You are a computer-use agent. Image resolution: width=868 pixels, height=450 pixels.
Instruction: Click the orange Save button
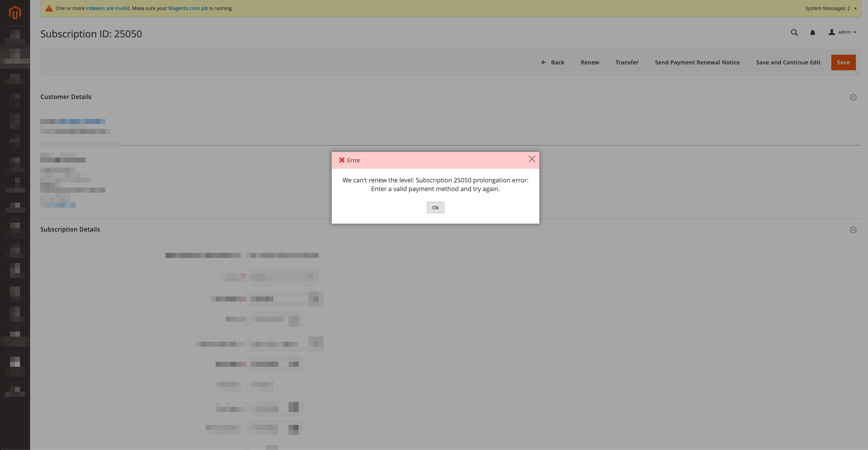pyautogui.click(x=843, y=62)
